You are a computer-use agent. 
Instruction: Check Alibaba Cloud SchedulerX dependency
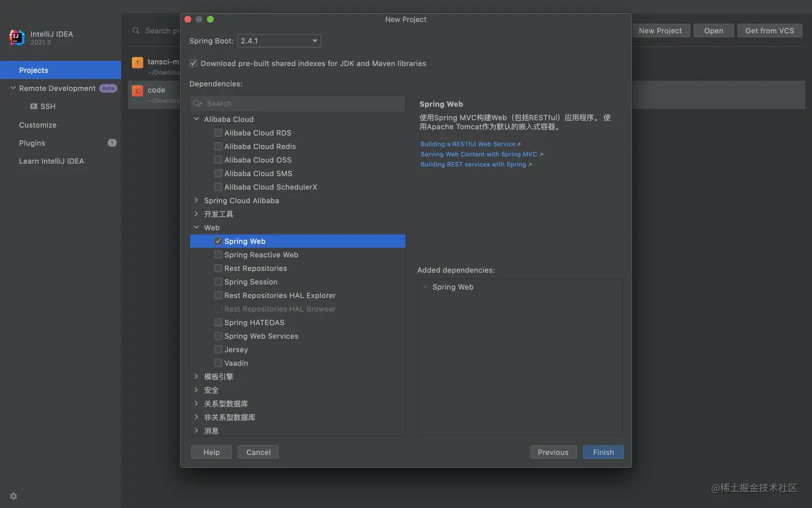pyautogui.click(x=218, y=187)
